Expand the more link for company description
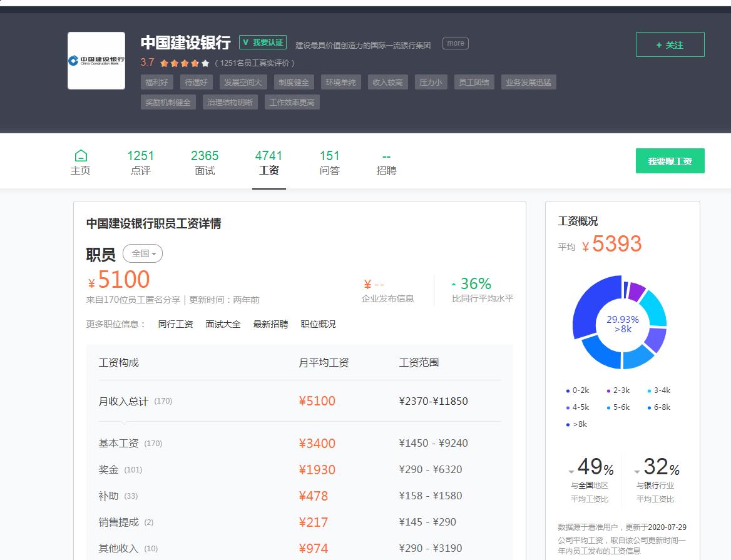 pyautogui.click(x=455, y=43)
